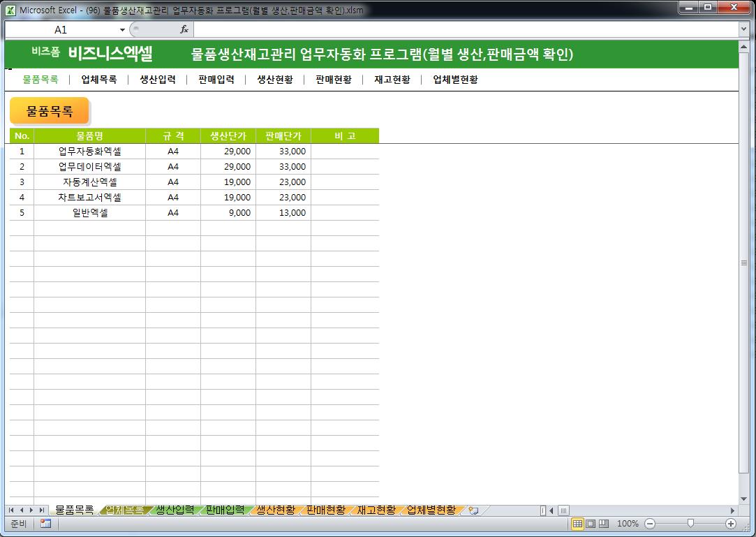This screenshot has width=756, height=537.
Task: Click the orange 물품목록 button
Action: coord(49,111)
